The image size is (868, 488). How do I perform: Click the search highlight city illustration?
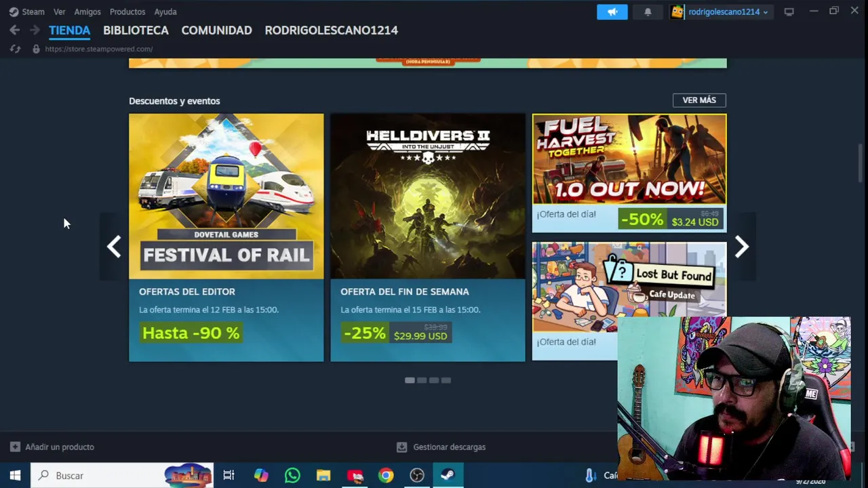188,475
